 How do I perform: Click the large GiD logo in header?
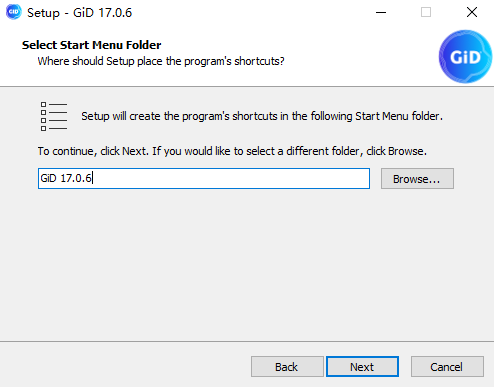click(x=465, y=57)
